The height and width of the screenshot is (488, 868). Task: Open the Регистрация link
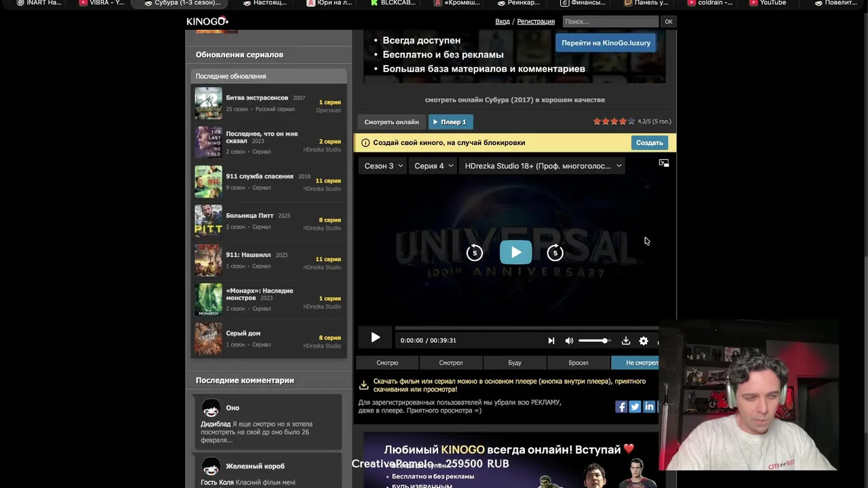(536, 22)
